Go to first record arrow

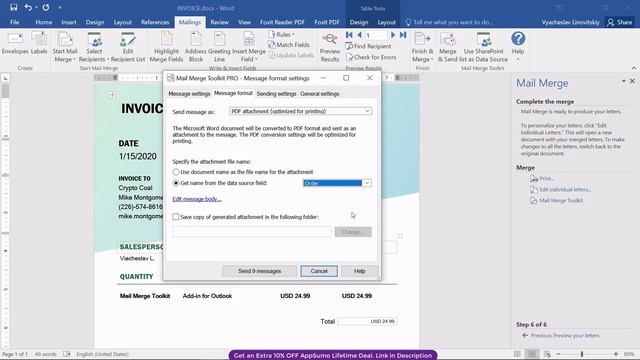[x=349, y=35]
